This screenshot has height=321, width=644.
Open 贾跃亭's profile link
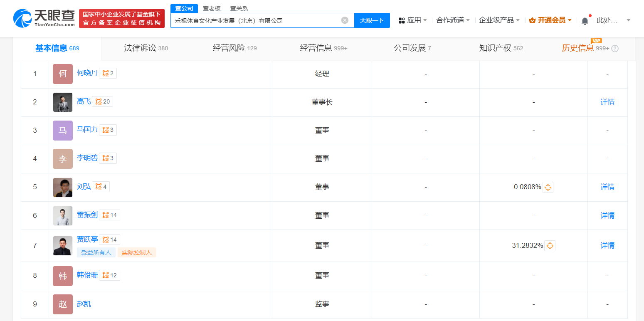(x=87, y=239)
